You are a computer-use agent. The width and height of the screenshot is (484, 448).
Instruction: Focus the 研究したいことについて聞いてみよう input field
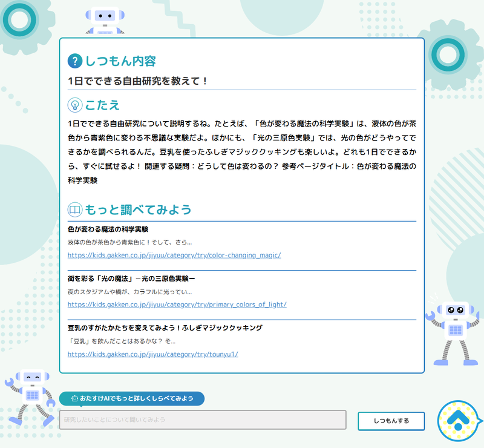(203, 420)
